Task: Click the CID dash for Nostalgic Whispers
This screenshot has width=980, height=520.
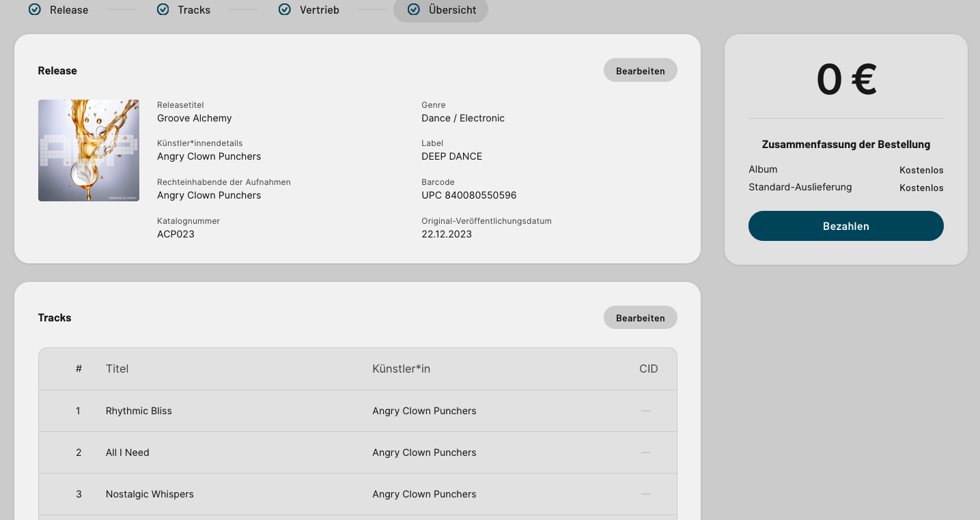Action: (x=645, y=494)
